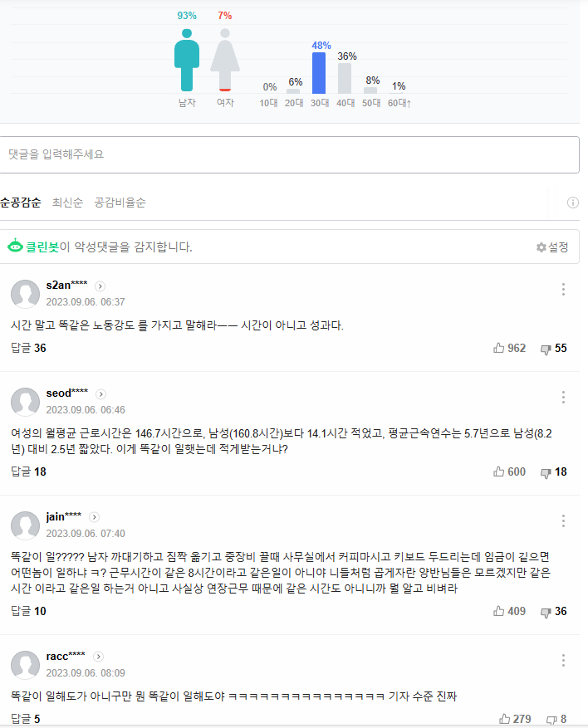Expand jain user info arrow
Viewport: 588px width, 728px height.
tap(95, 517)
